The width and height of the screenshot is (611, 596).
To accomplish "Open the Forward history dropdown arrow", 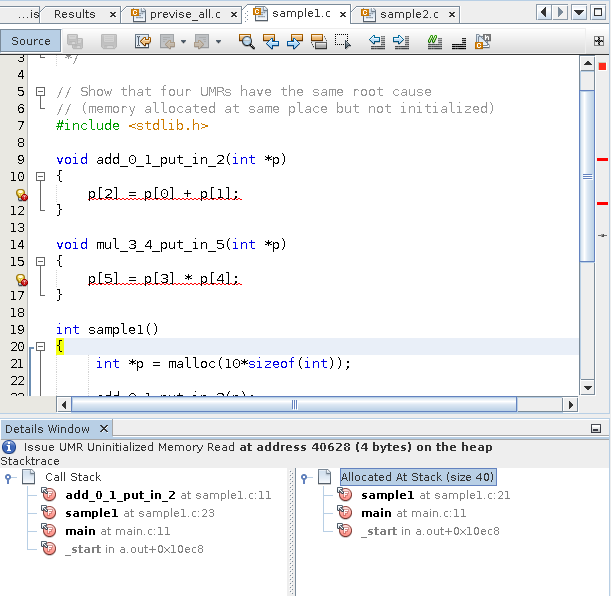I will (218, 41).
